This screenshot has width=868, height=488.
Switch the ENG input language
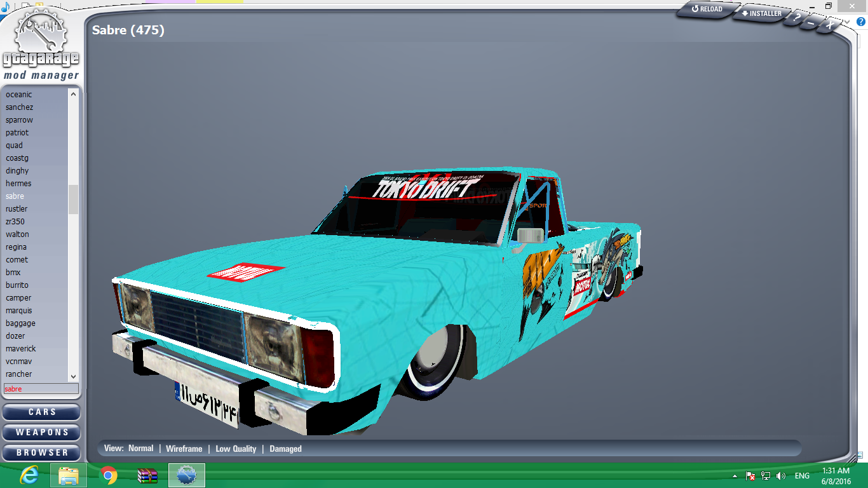point(802,476)
